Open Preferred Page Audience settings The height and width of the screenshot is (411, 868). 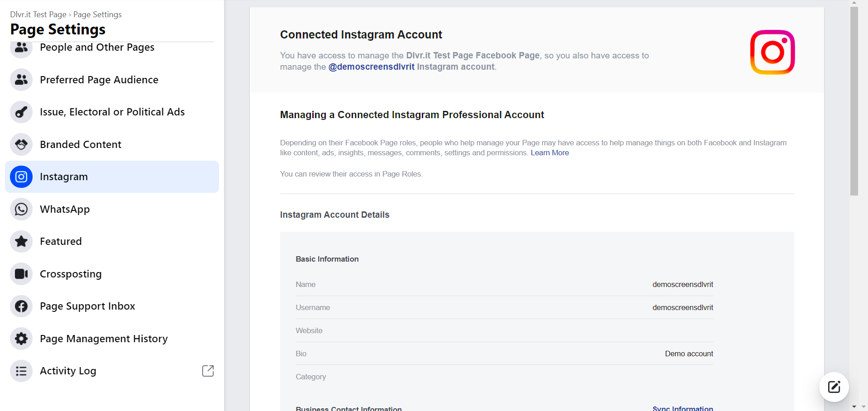point(112,80)
